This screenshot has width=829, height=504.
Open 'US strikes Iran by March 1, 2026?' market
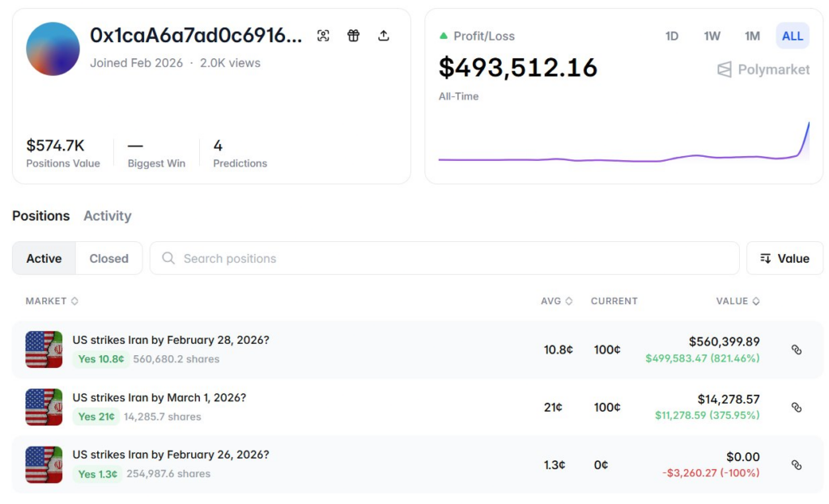coord(159,397)
